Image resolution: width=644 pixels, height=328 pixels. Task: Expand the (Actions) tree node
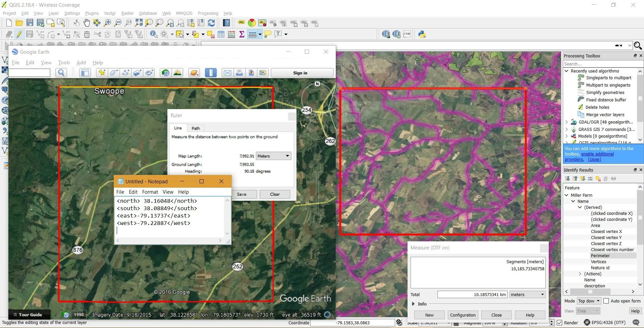(580, 274)
